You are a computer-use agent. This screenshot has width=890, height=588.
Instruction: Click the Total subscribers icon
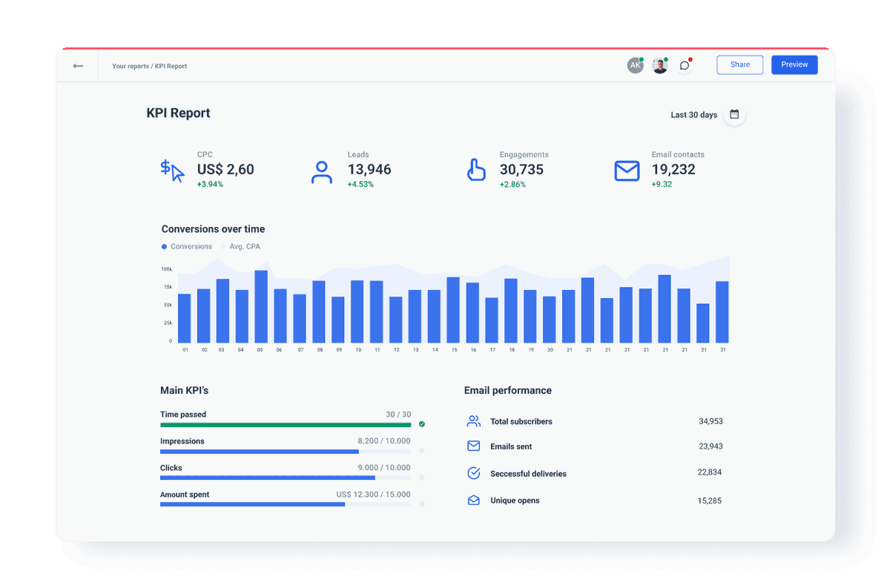[474, 420]
